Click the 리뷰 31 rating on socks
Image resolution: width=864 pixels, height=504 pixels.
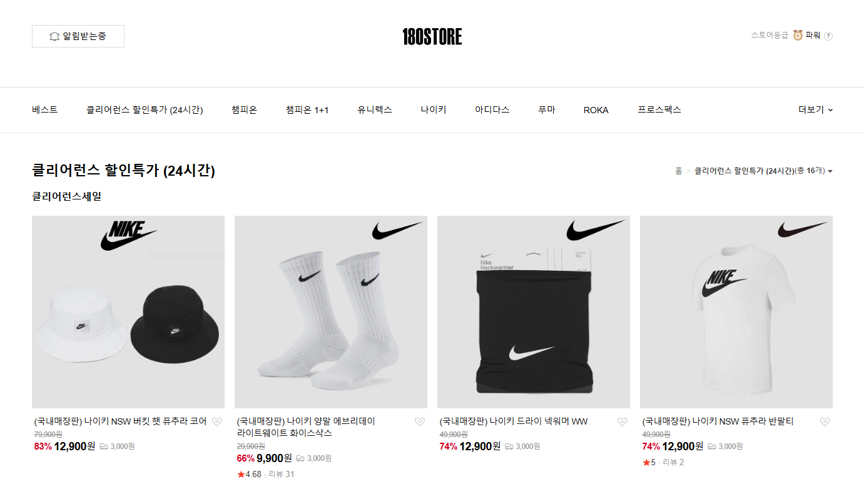click(282, 474)
